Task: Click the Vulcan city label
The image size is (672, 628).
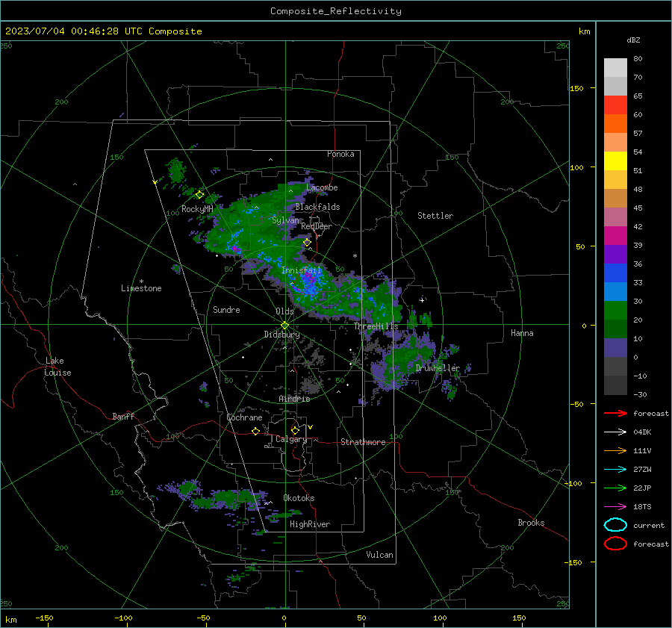Action: pyautogui.click(x=379, y=555)
